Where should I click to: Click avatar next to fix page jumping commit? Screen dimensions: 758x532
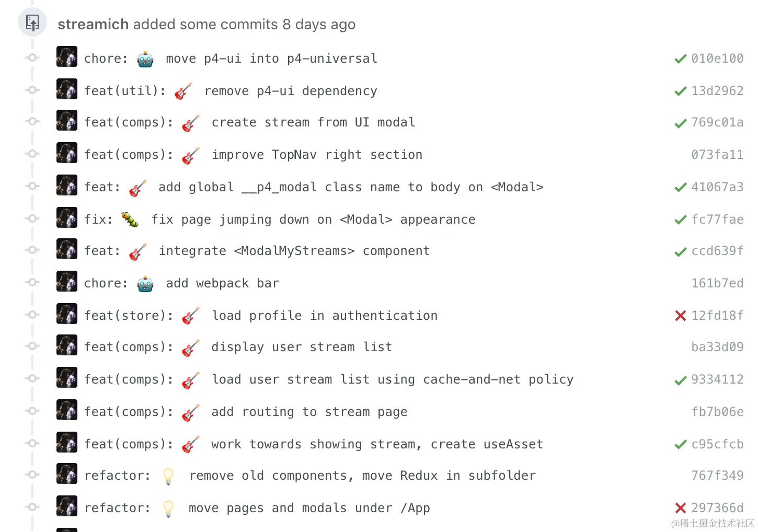click(67, 218)
